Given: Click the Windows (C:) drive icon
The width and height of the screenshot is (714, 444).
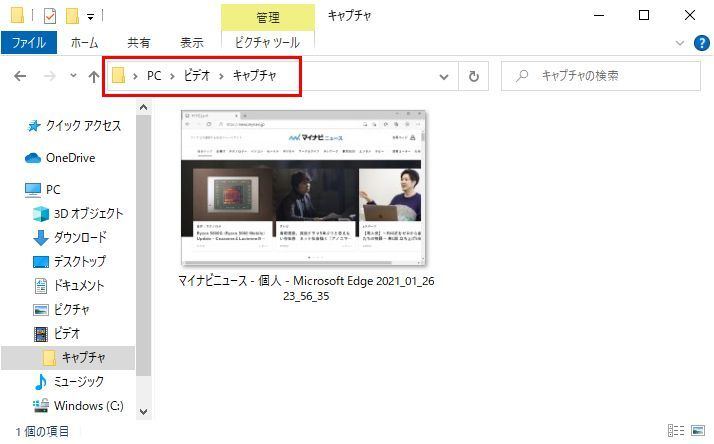Looking at the screenshot, I should coord(41,405).
